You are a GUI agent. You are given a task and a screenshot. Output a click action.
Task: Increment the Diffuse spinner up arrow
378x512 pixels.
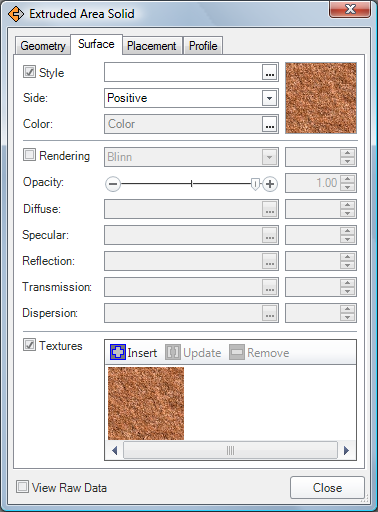tap(348, 205)
